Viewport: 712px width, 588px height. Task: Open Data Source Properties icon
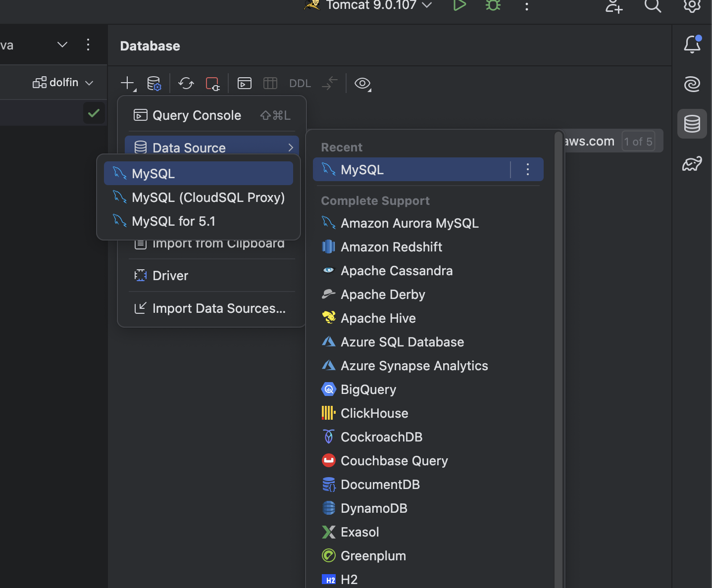pyautogui.click(x=154, y=83)
